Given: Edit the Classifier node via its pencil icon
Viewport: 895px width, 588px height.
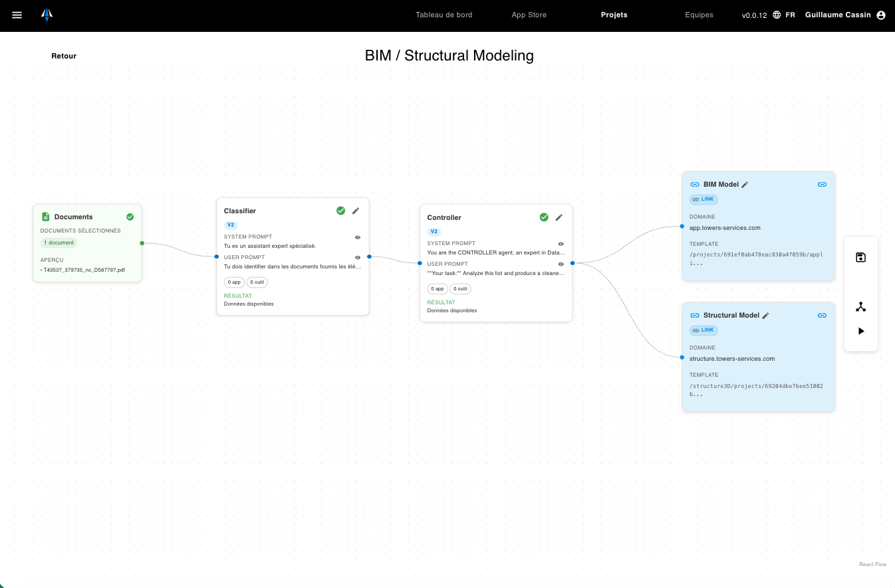Looking at the screenshot, I should (356, 211).
